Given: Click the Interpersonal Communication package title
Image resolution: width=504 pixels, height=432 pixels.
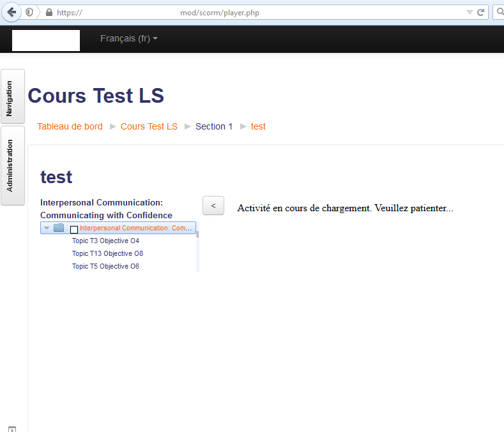Looking at the screenshot, I should (106, 209).
